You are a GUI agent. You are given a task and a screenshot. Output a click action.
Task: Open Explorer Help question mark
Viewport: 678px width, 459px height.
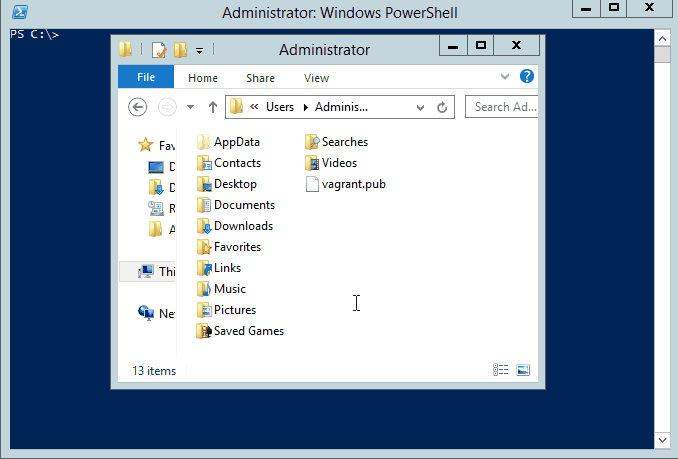pos(527,76)
